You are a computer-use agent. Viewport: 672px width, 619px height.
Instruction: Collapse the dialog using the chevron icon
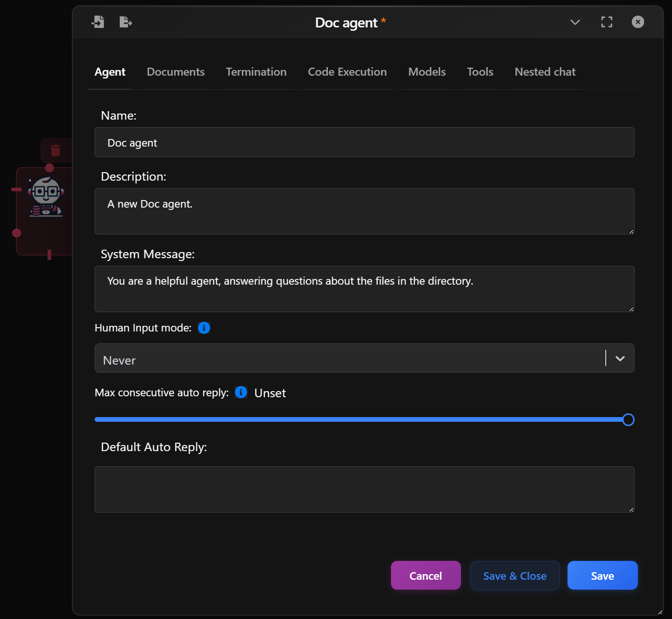[575, 22]
